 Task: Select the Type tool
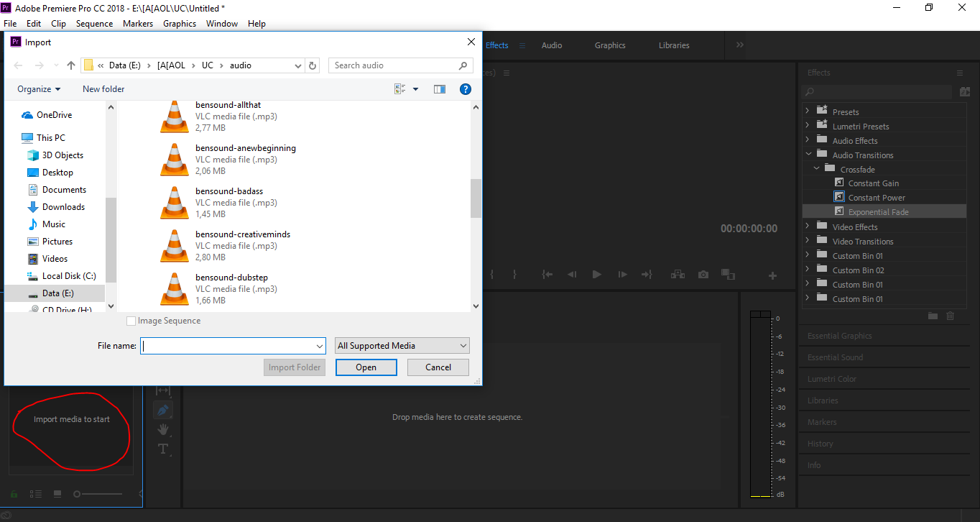point(163,449)
